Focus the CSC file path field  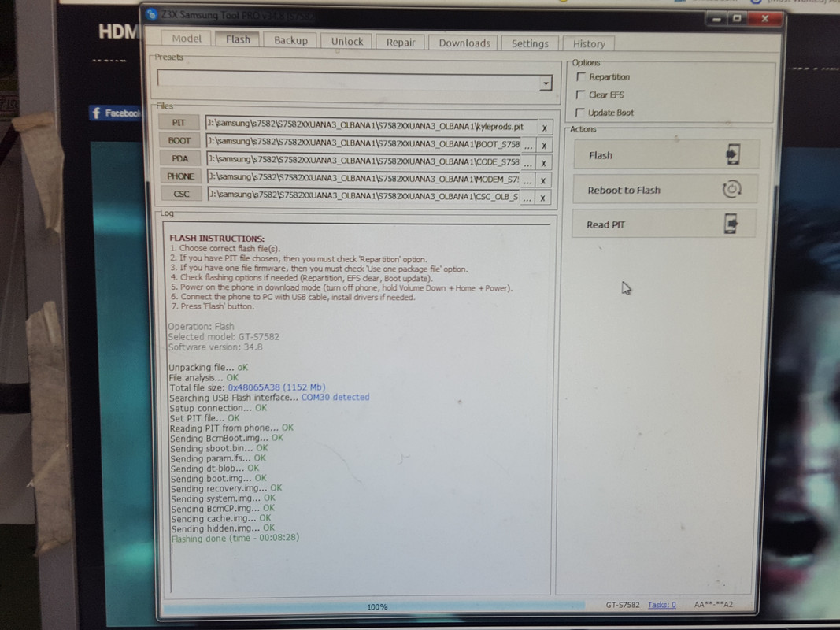point(363,197)
